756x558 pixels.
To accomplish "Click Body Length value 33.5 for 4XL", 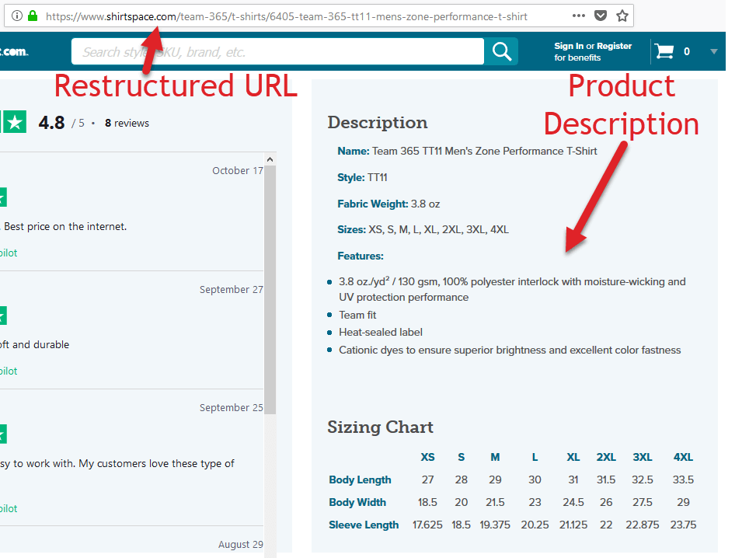I will [x=683, y=480].
